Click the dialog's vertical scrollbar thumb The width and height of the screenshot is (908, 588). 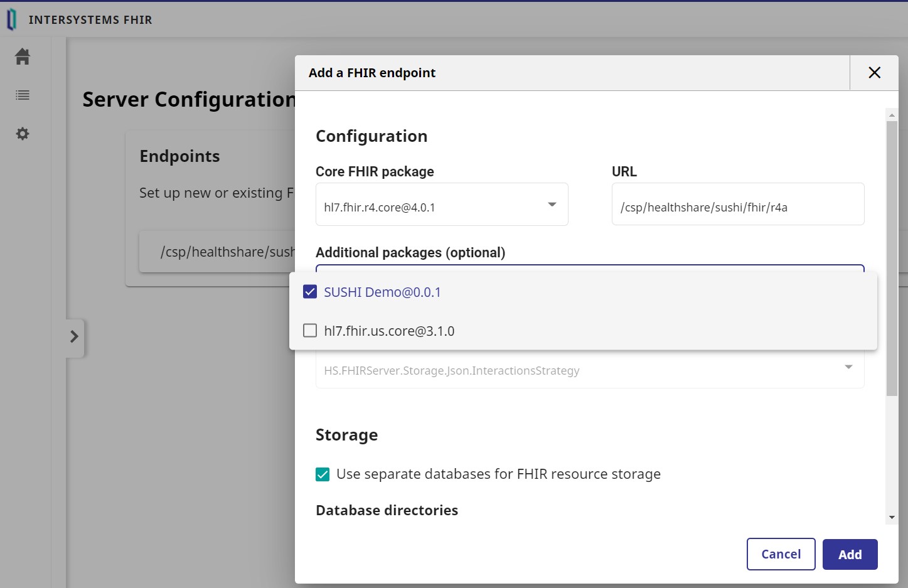892,257
